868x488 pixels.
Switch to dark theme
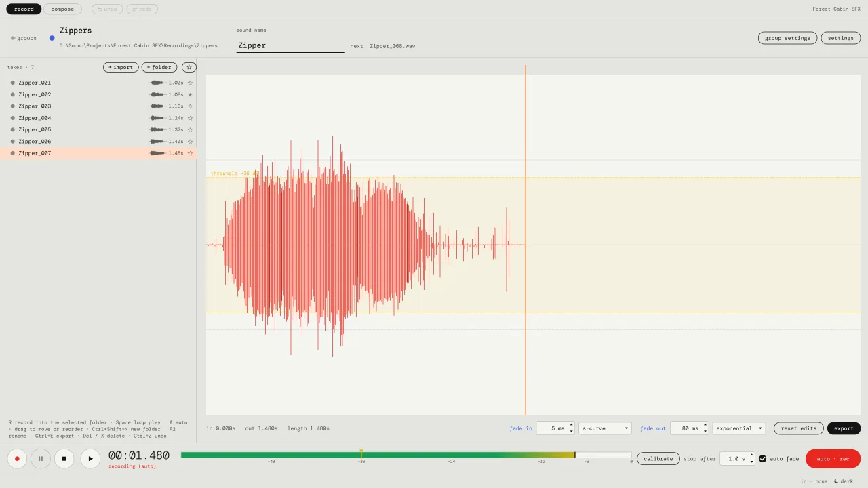point(844,481)
